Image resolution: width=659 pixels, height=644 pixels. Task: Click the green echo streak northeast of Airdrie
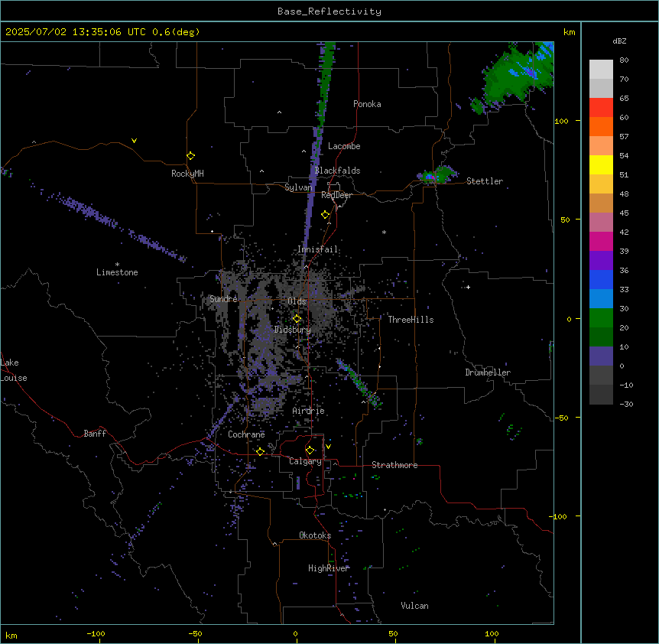[359, 384]
